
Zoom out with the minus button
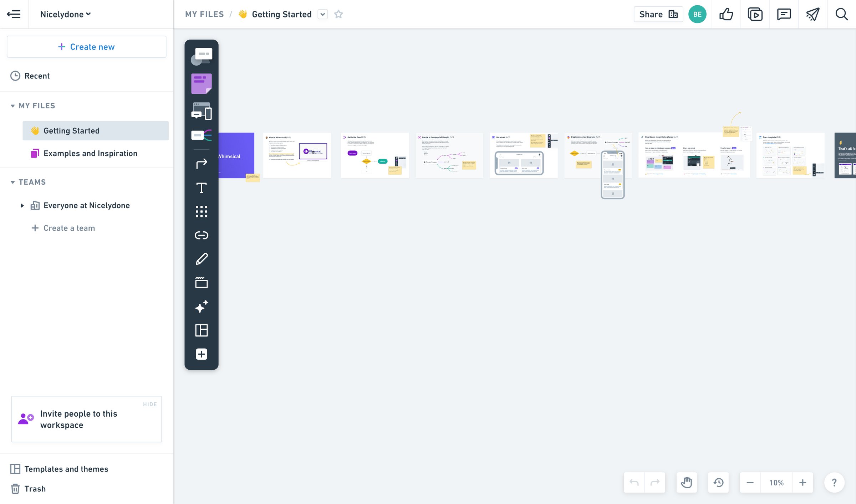[x=750, y=483]
